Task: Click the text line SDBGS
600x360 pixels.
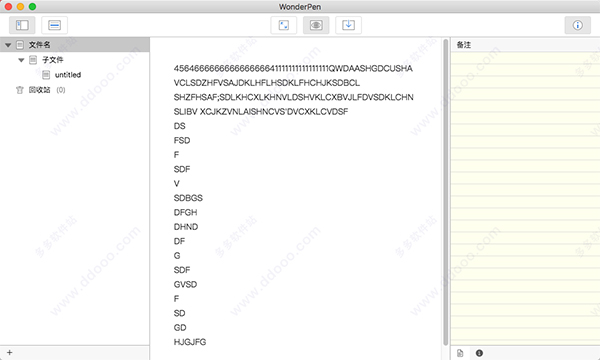Action: [x=188, y=198]
